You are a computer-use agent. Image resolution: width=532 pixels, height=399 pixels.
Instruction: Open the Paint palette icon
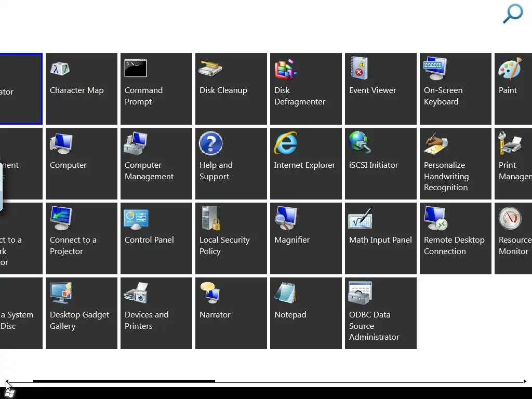click(x=510, y=68)
